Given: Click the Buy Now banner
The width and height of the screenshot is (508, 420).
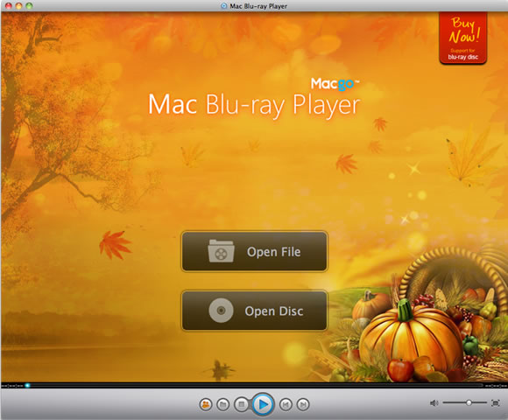Looking at the screenshot, I should pos(463,38).
